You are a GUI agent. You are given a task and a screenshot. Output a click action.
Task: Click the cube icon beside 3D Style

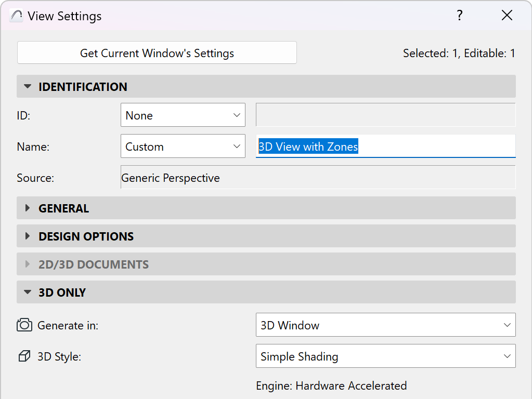pyautogui.click(x=24, y=356)
